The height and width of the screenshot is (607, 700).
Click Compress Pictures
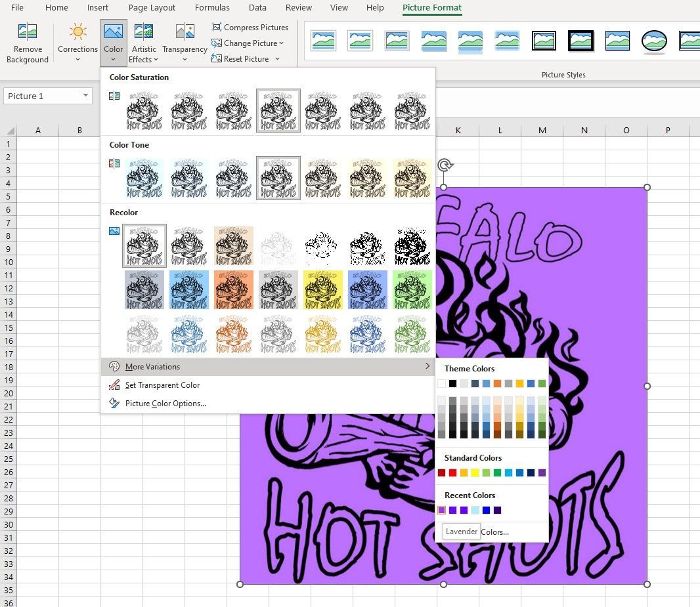250,27
